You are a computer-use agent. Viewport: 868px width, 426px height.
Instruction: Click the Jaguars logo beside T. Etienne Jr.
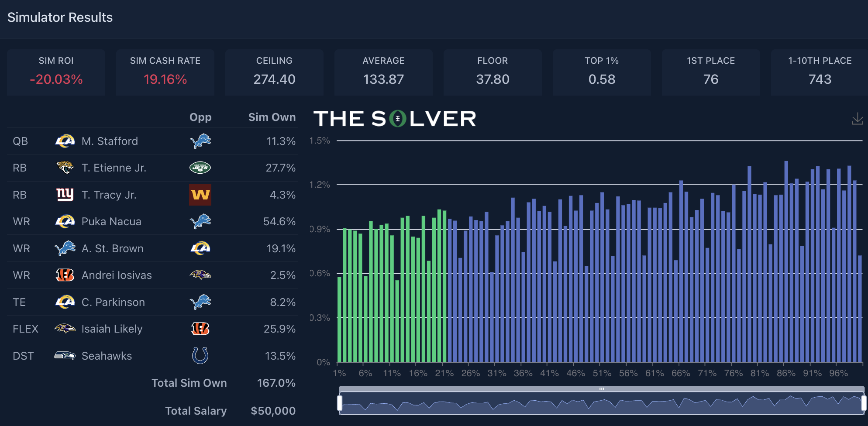pyautogui.click(x=65, y=168)
